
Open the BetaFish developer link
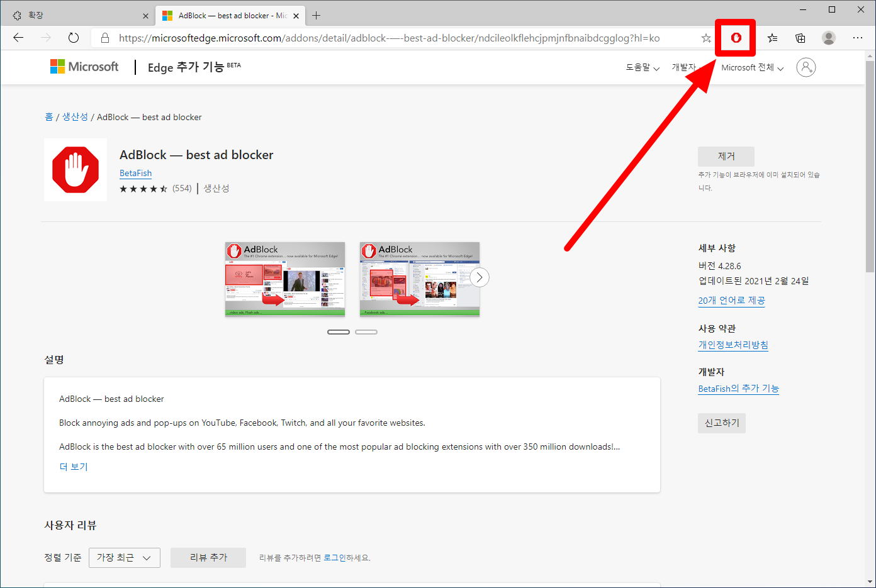(136, 173)
